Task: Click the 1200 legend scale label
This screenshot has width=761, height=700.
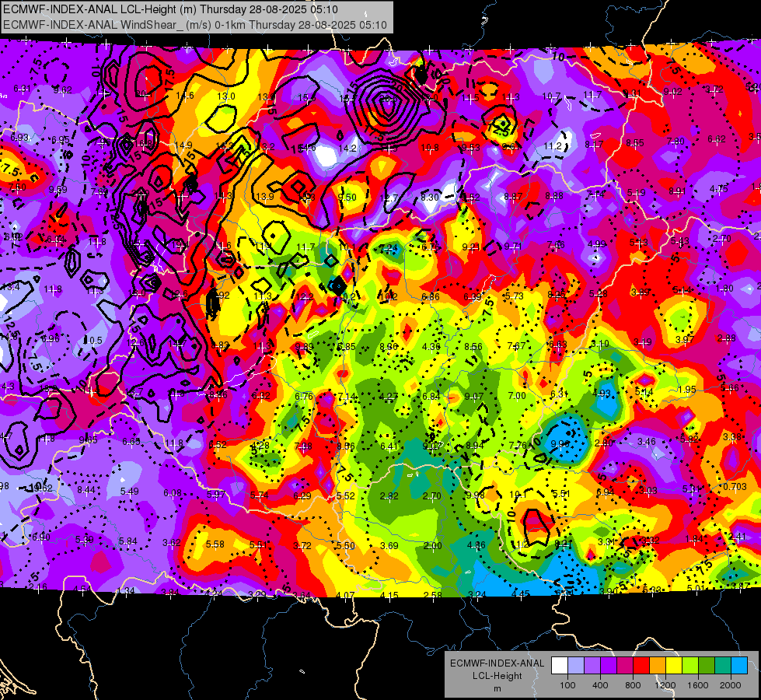Action: 665,685
